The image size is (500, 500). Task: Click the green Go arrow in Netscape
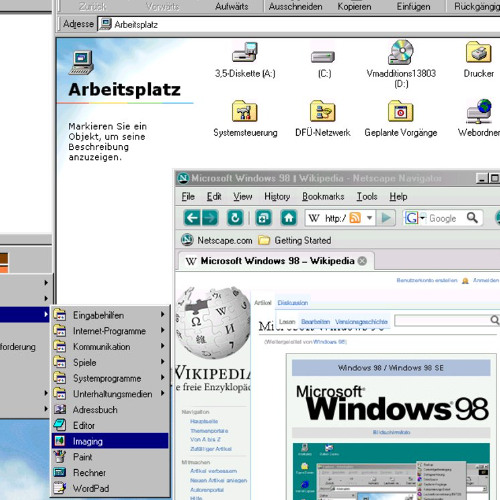point(386,218)
